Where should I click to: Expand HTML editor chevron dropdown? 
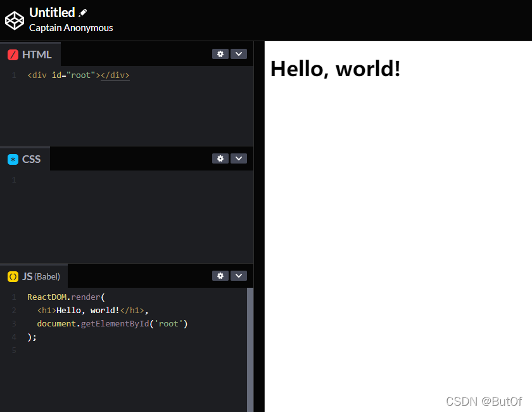239,54
